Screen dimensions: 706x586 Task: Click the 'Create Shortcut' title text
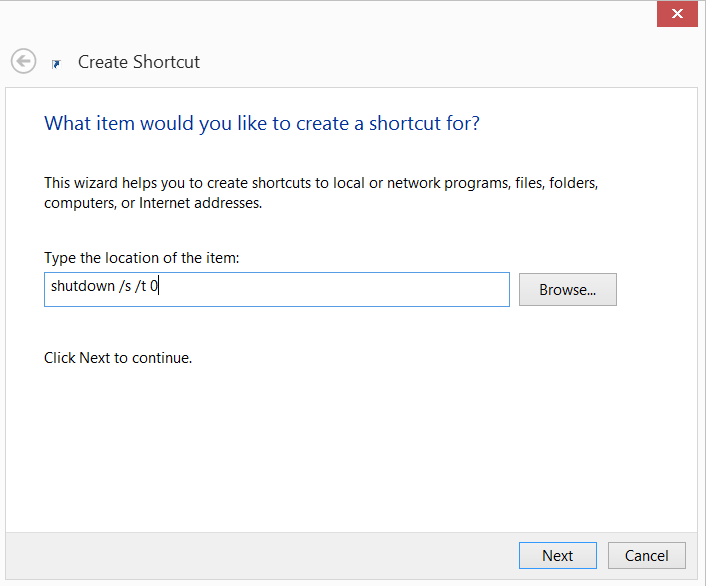point(139,62)
